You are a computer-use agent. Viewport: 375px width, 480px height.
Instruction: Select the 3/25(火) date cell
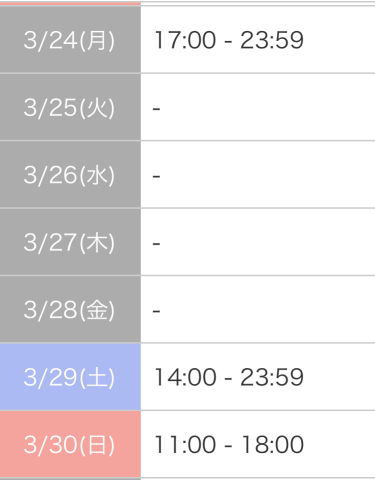70,107
